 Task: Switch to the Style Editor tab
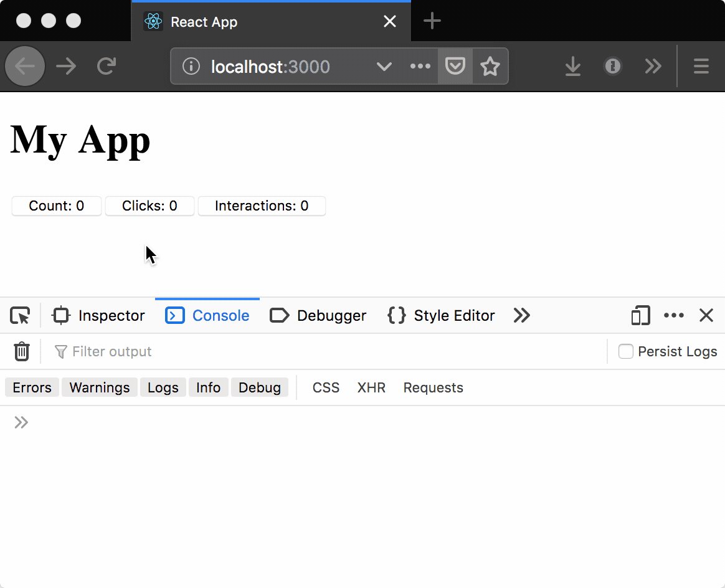(x=441, y=315)
